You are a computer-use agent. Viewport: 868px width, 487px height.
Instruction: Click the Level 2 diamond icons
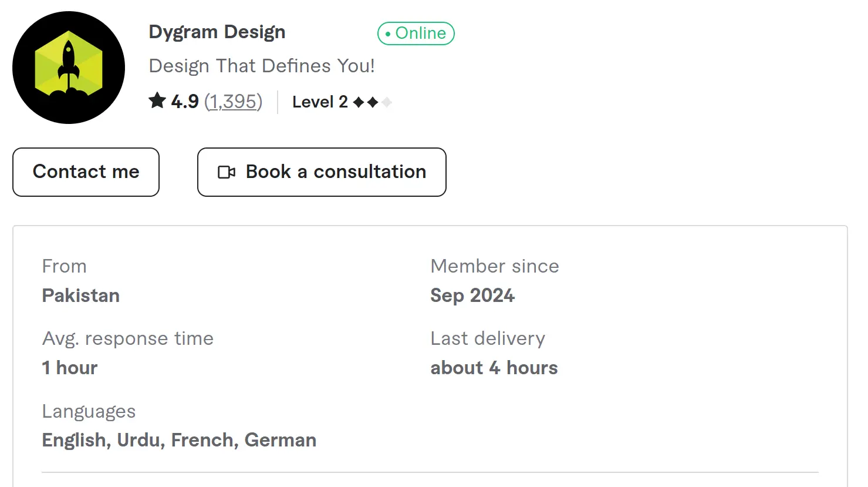click(372, 102)
